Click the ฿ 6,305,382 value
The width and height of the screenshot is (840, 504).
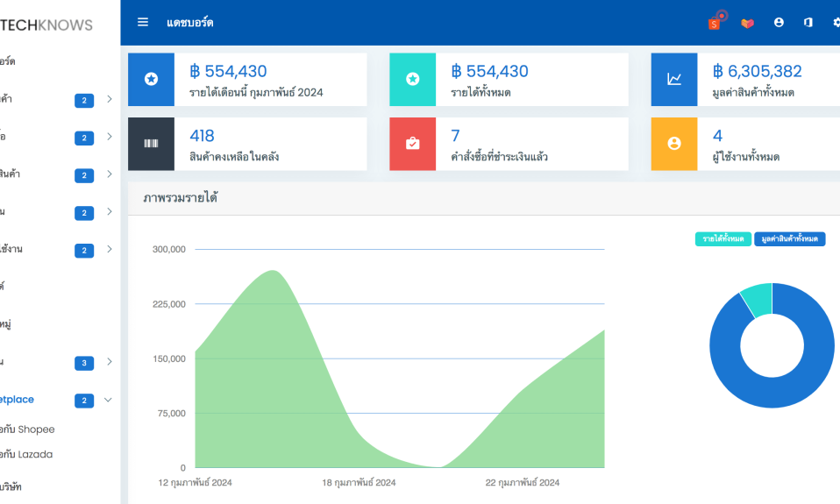coord(757,71)
